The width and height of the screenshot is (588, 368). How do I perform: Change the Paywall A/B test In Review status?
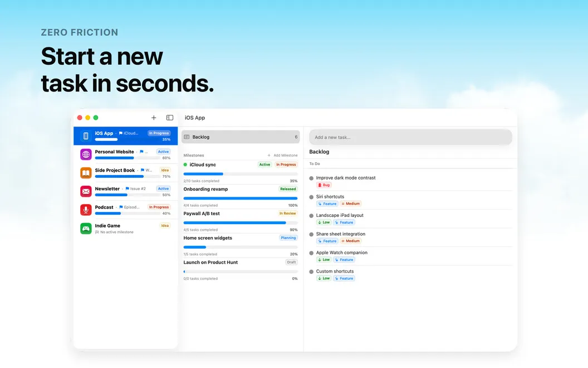[x=288, y=214]
